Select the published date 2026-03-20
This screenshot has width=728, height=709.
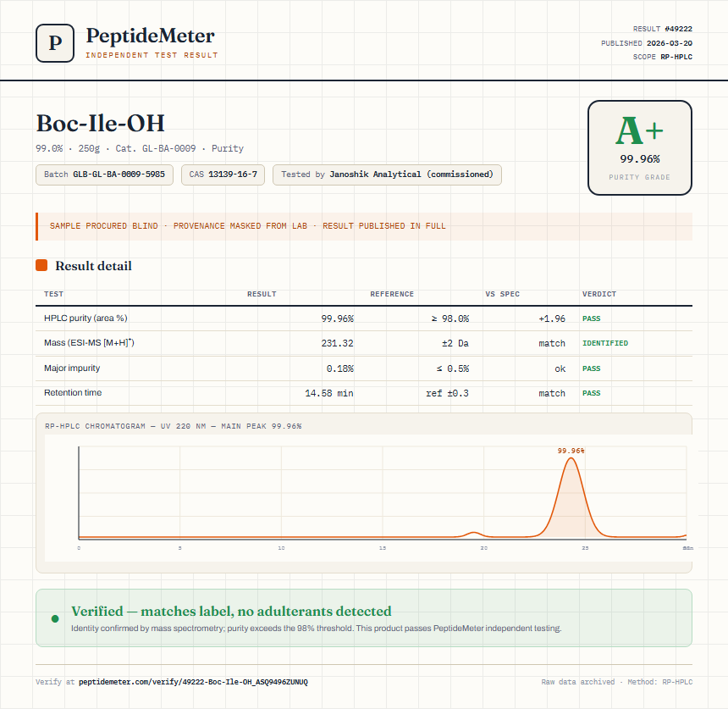tap(669, 43)
